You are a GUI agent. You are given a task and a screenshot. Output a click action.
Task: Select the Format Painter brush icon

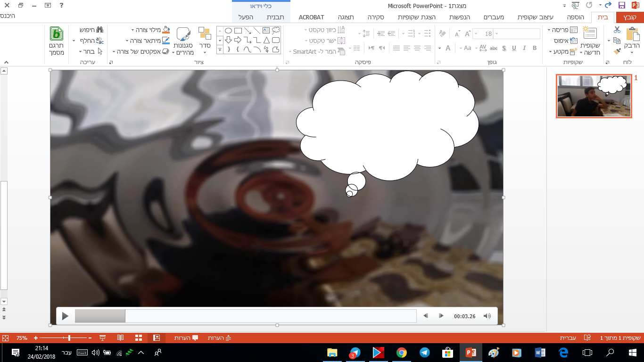pyautogui.click(x=617, y=51)
